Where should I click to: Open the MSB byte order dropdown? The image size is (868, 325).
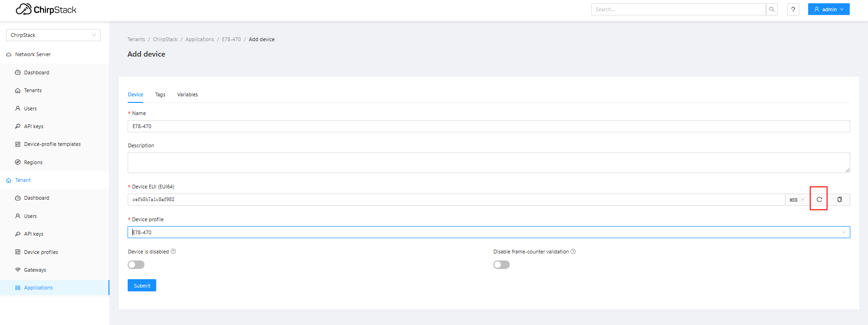(797, 200)
